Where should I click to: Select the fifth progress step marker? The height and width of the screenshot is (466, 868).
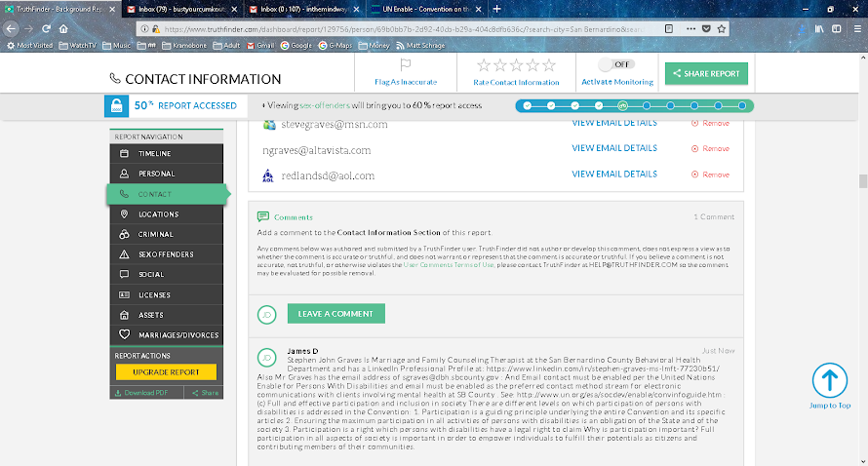[x=623, y=105]
